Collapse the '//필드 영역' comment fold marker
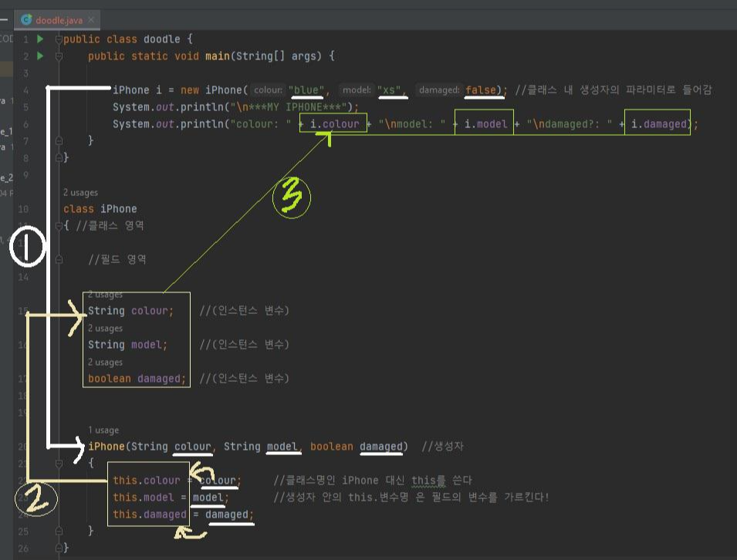 pyautogui.click(x=59, y=259)
